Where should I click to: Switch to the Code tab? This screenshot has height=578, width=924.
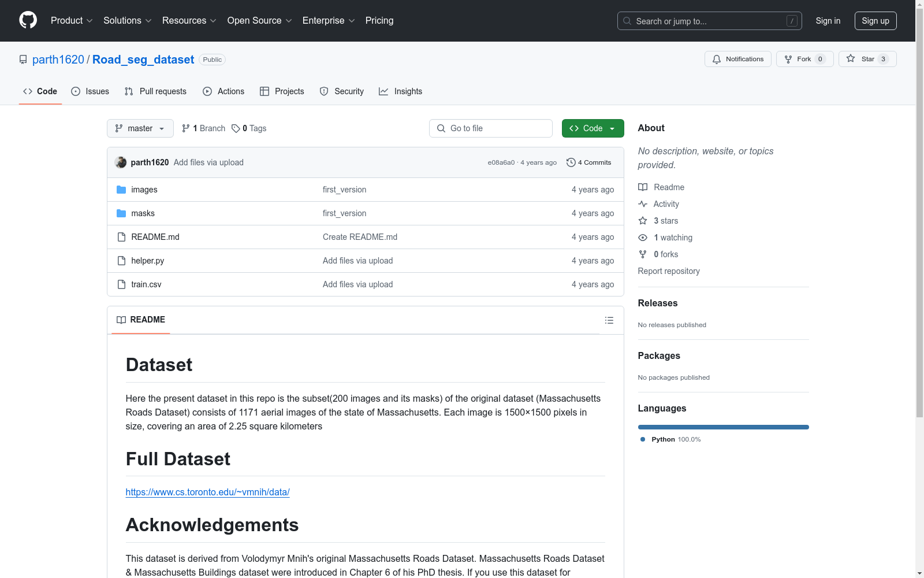40,91
